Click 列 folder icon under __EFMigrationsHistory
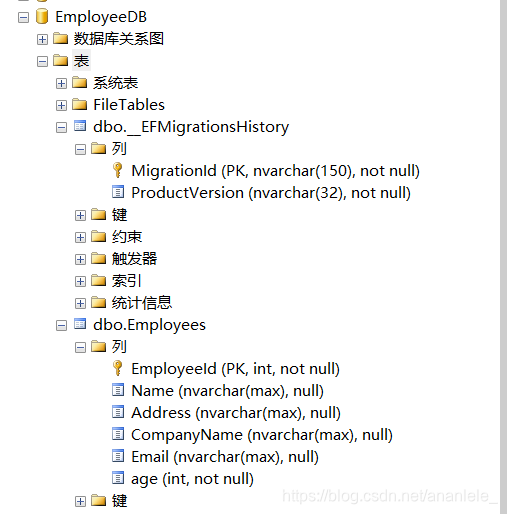The height and width of the screenshot is (514, 507). [x=99, y=148]
